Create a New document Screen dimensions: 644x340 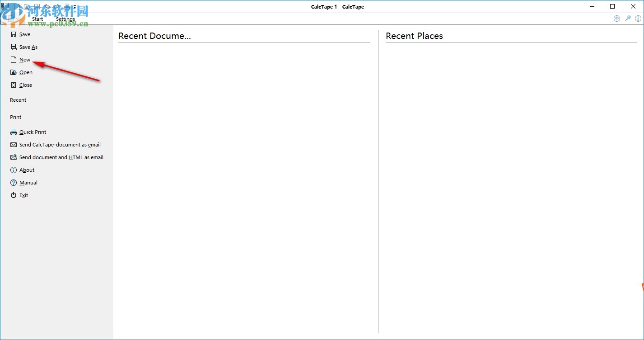[x=20, y=60]
